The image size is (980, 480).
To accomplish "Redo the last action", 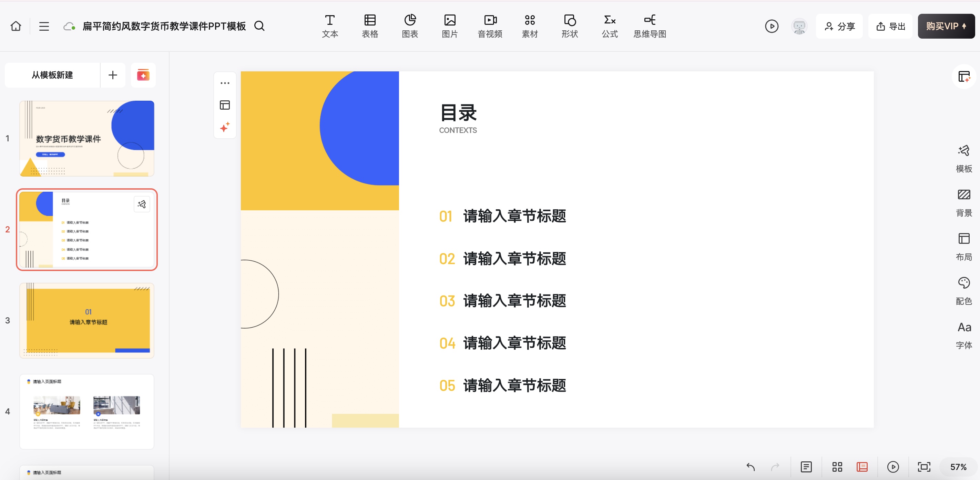I will coord(775,467).
